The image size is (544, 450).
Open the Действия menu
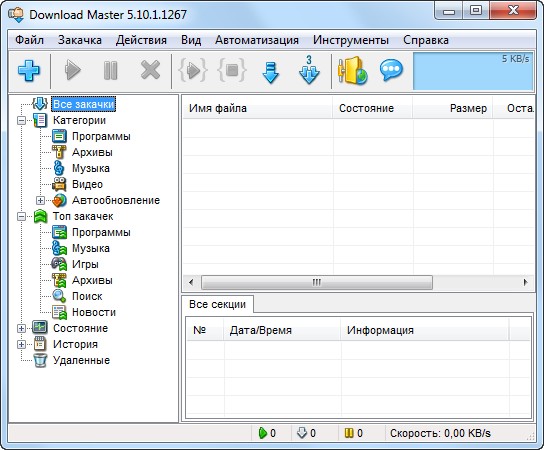[x=141, y=40]
